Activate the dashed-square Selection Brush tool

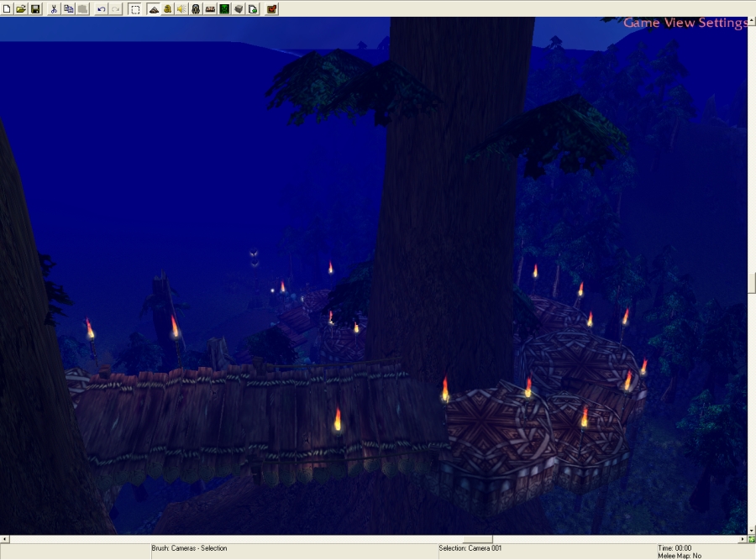pyautogui.click(x=135, y=8)
